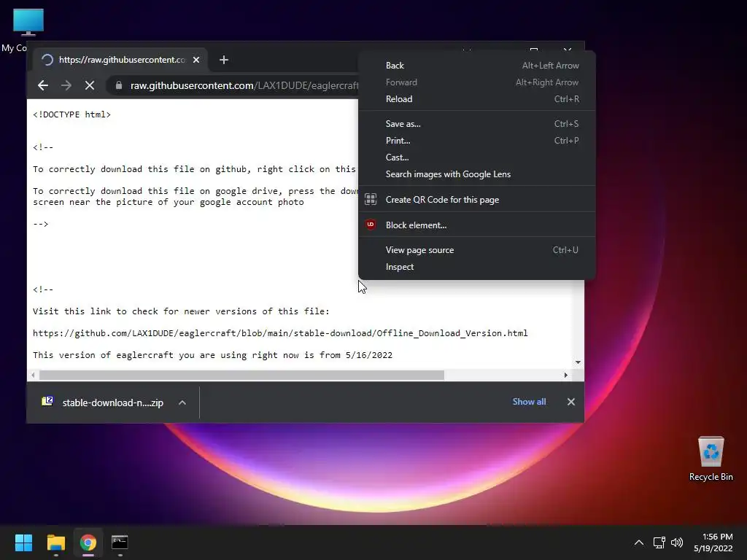
Task: Click the vertical scrollbar down arrow
Action: pos(578,362)
